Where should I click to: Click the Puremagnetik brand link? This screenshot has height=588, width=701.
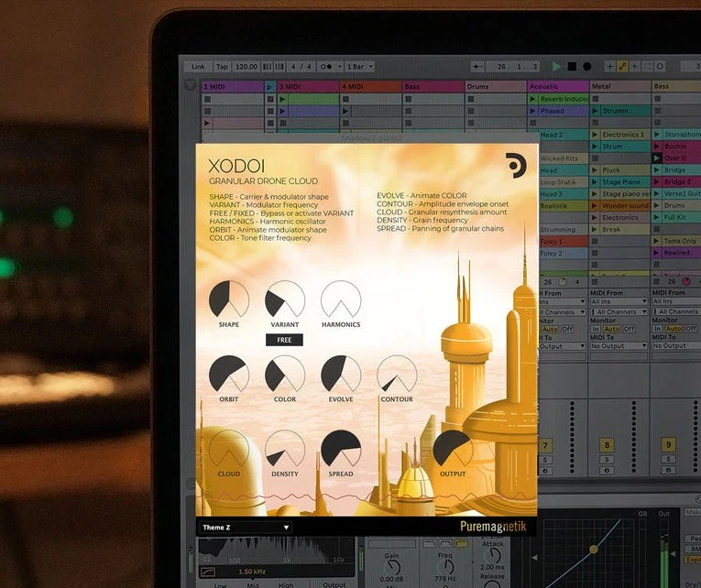493,527
